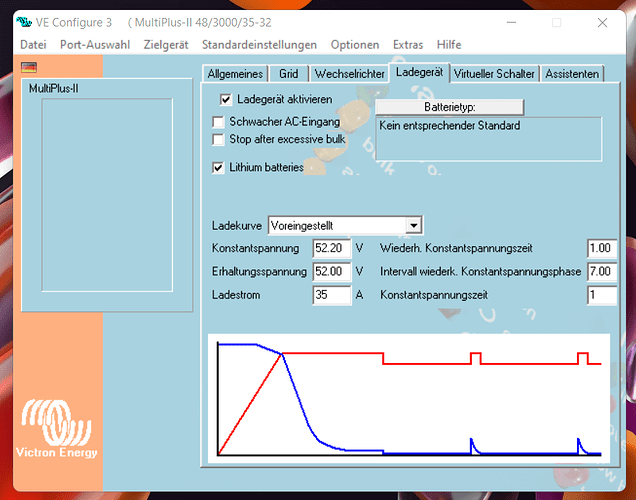Enable Stop after excessive bulk checkbox
The height and width of the screenshot is (500, 636).
218,139
